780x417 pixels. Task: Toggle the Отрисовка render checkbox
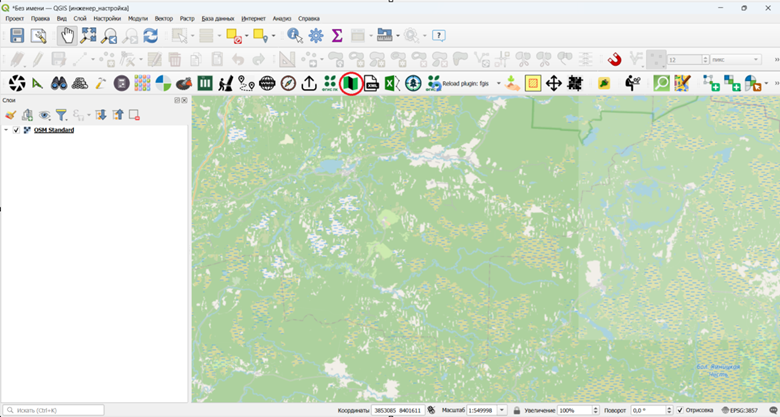(x=681, y=411)
